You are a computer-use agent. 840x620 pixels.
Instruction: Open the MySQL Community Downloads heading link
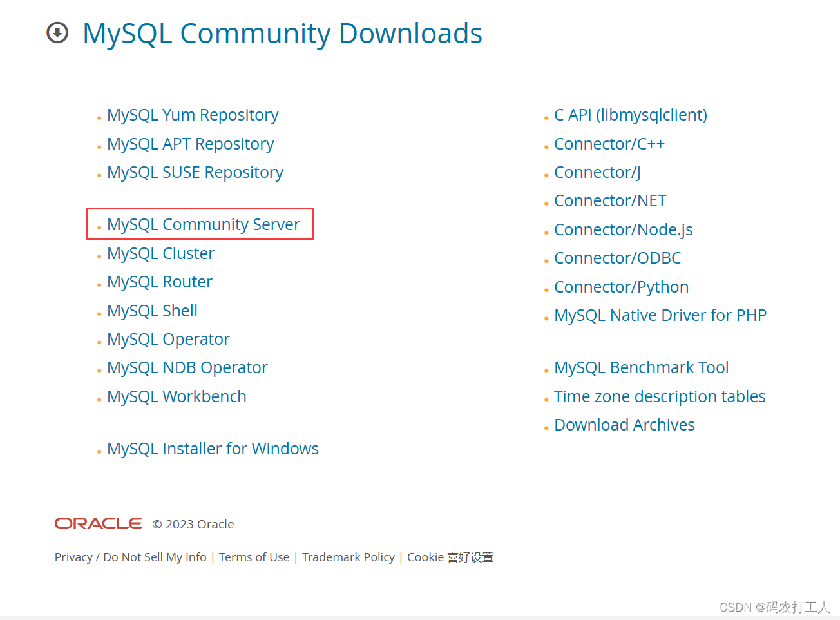tap(282, 34)
